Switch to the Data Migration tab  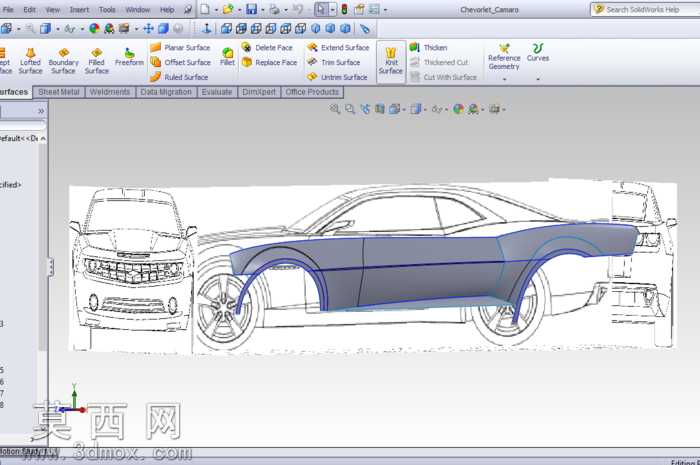[166, 92]
